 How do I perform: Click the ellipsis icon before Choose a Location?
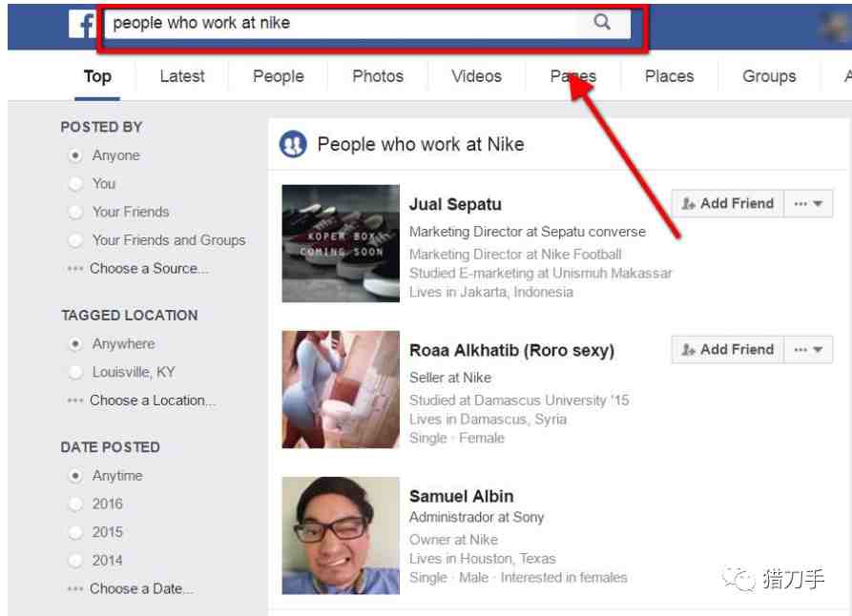point(75,400)
